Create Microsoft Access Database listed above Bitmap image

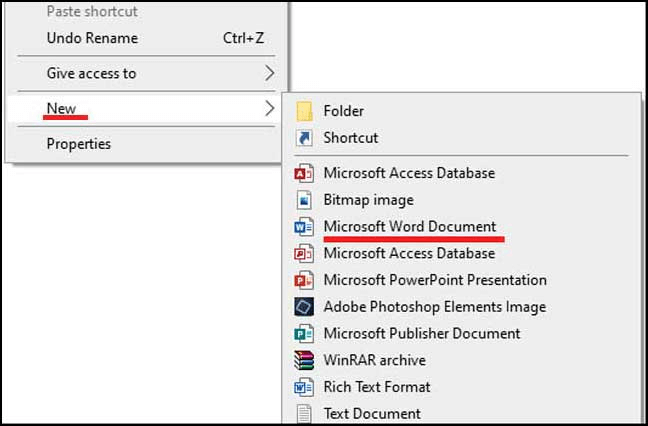coord(461,173)
